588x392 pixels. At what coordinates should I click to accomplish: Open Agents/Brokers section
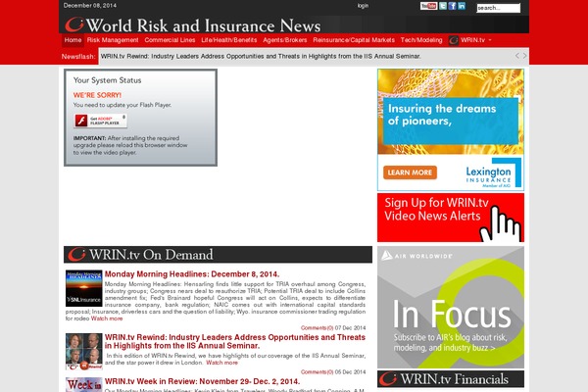click(x=285, y=40)
